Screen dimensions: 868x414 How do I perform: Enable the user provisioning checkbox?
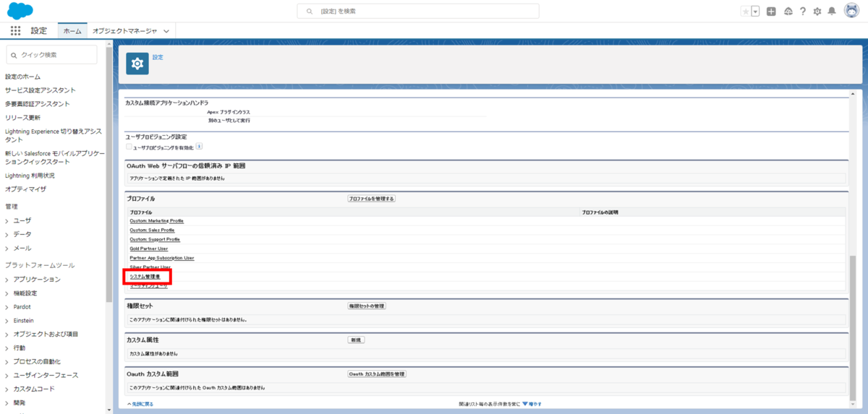tap(129, 146)
